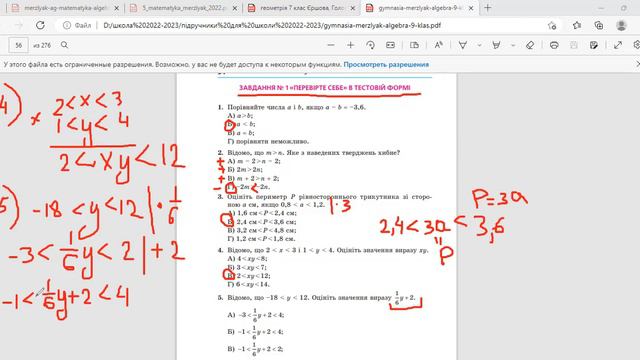Switch to геометрія 7 клас Єршова tab

(302, 8)
